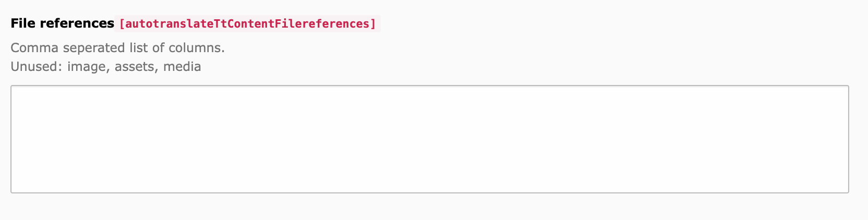Click opening bracket of the red key
868x220 pixels.
coord(122,24)
